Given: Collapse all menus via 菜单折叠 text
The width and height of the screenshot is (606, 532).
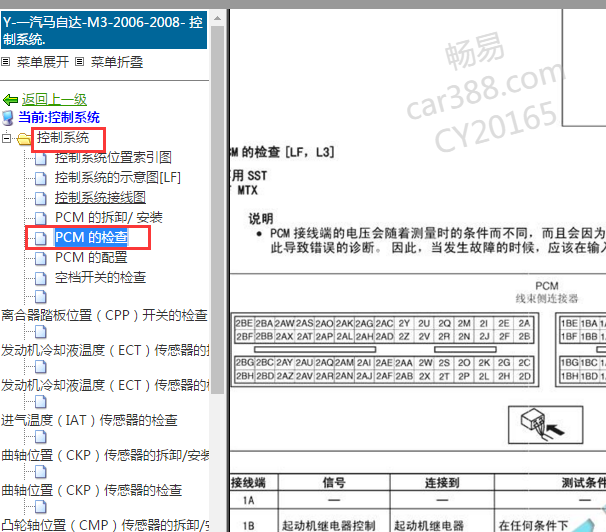Looking at the screenshot, I should pos(117,62).
